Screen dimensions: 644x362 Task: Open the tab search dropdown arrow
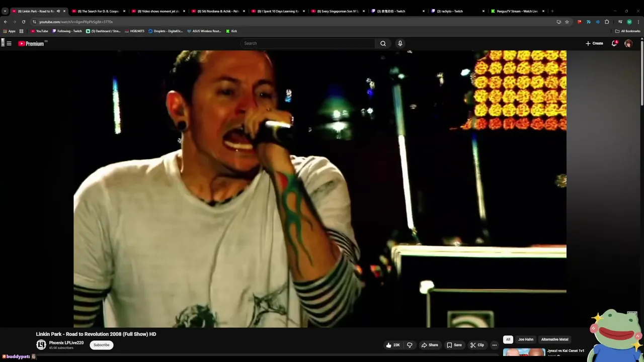5,11
